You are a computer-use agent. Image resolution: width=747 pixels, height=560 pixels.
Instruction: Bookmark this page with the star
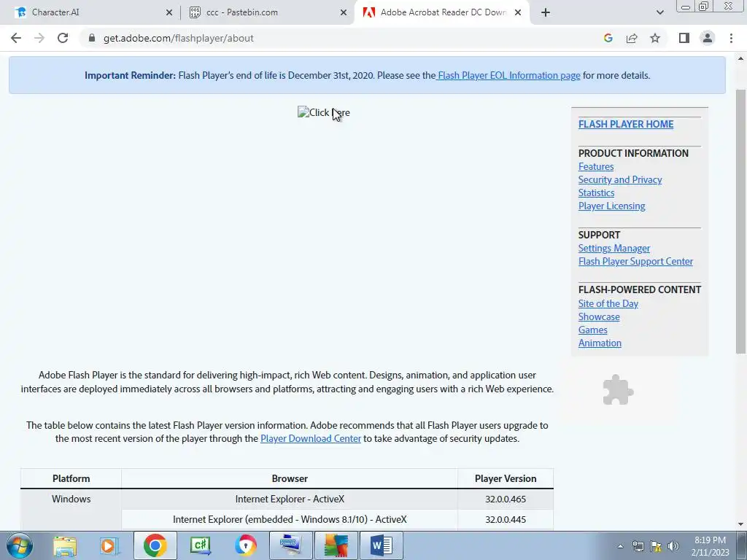(655, 38)
